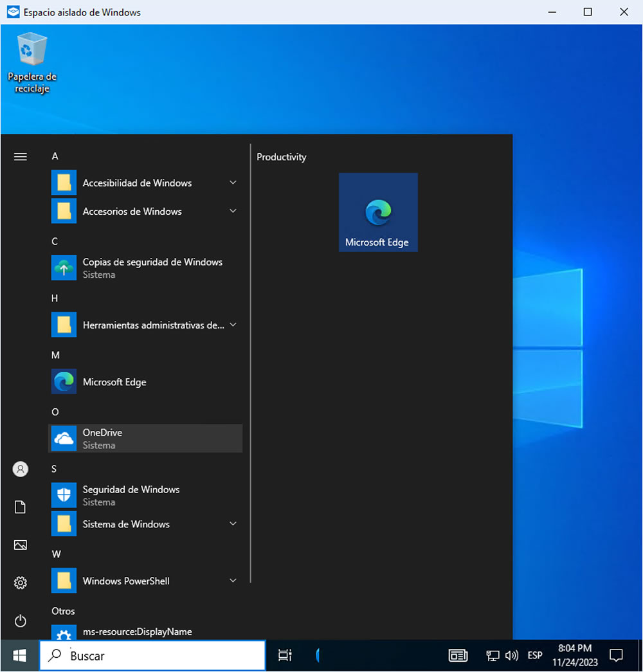Open Documents icon in Start sidebar
The height and width of the screenshot is (672, 643).
[x=21, y=507]
